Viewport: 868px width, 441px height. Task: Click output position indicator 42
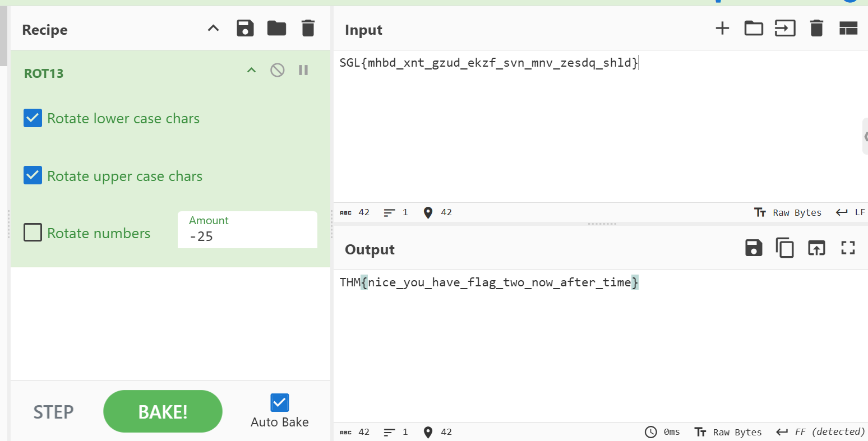[438, 432]
